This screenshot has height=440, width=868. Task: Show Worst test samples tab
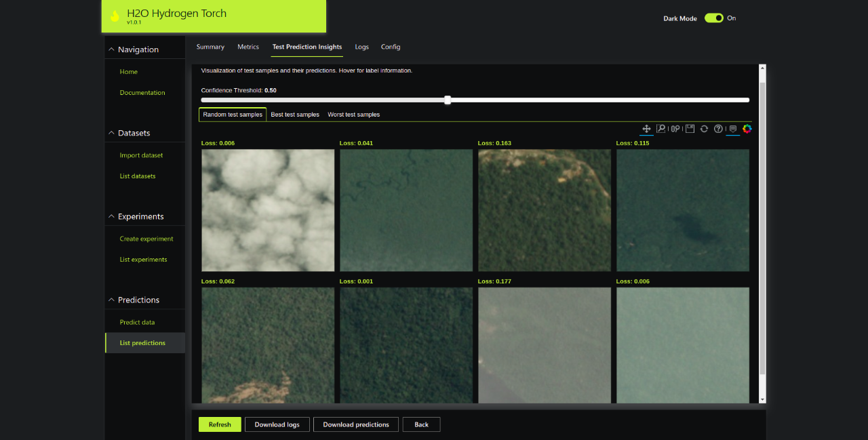tap(353, 115)
